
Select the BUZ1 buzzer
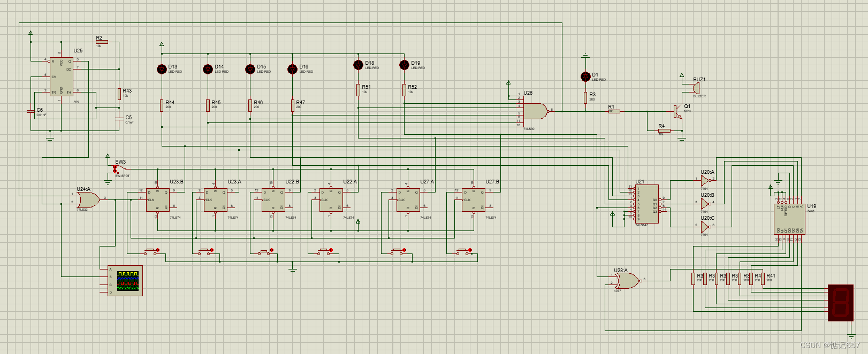coord(696,88)
